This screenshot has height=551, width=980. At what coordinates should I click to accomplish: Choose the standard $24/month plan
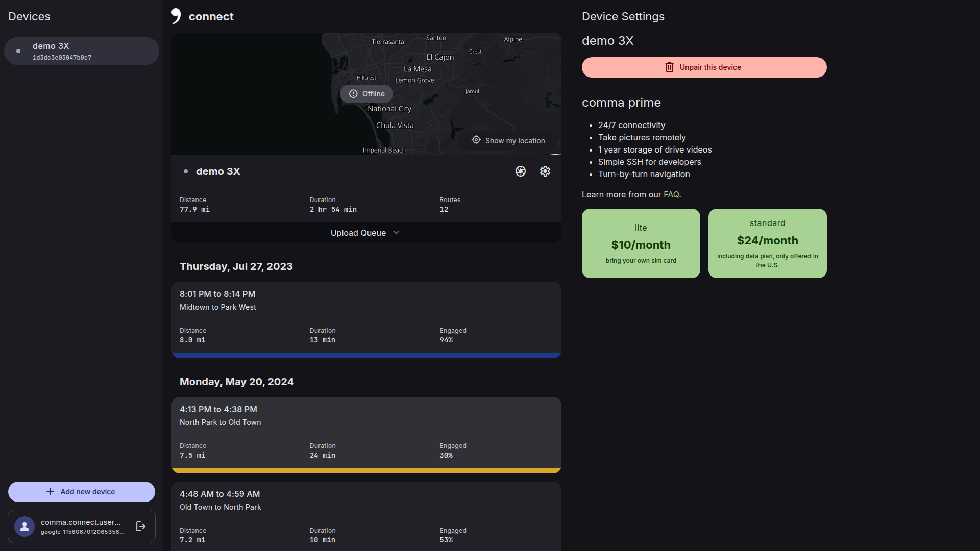767,243
